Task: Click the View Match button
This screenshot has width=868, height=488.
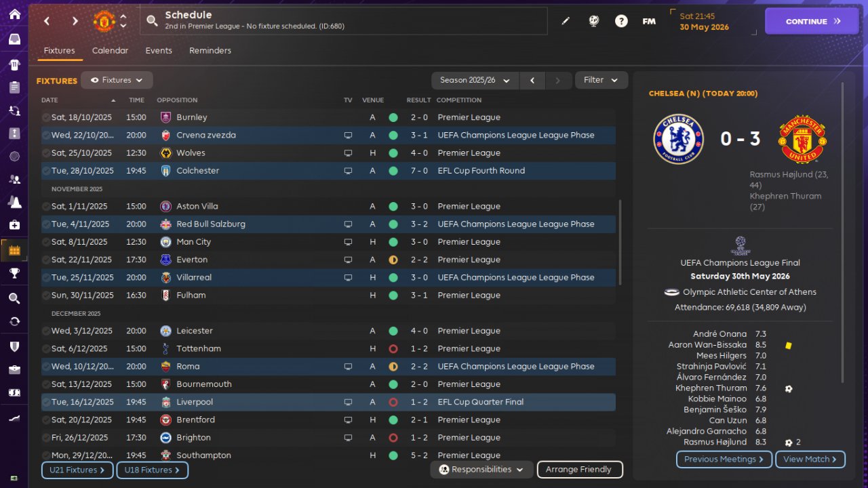Action: [810, 460]
